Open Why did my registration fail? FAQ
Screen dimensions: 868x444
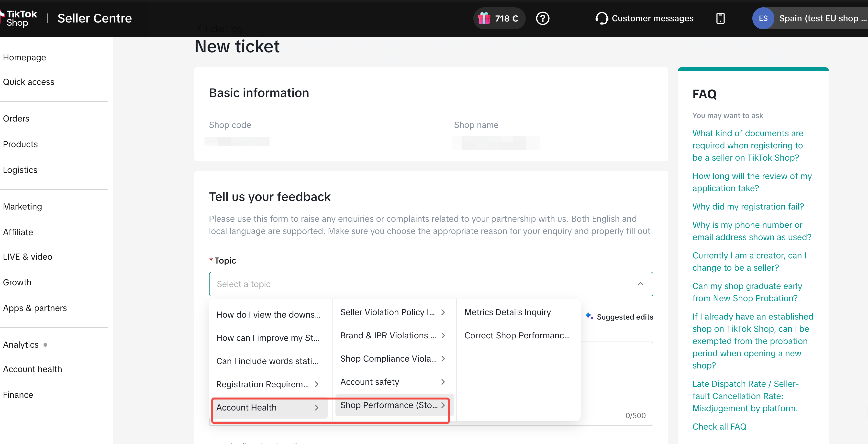tap(748, 207)
